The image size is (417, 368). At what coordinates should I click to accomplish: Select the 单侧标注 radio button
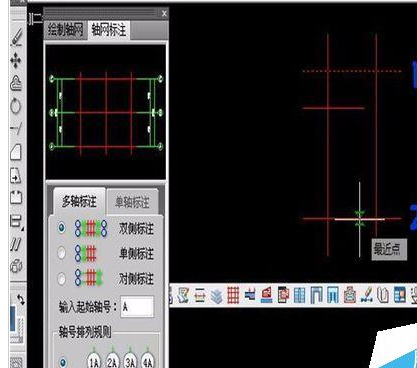[61, 253]
